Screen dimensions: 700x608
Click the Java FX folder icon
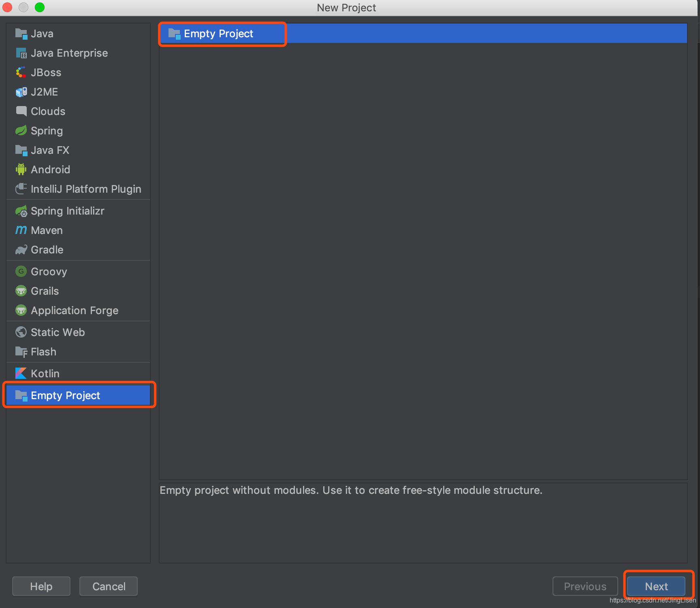pos(21,150)
